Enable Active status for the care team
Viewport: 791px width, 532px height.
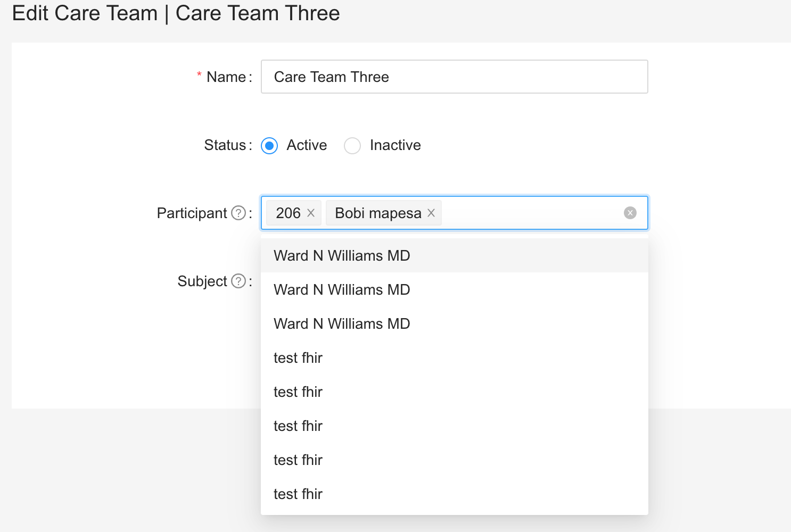coord(269,145)
